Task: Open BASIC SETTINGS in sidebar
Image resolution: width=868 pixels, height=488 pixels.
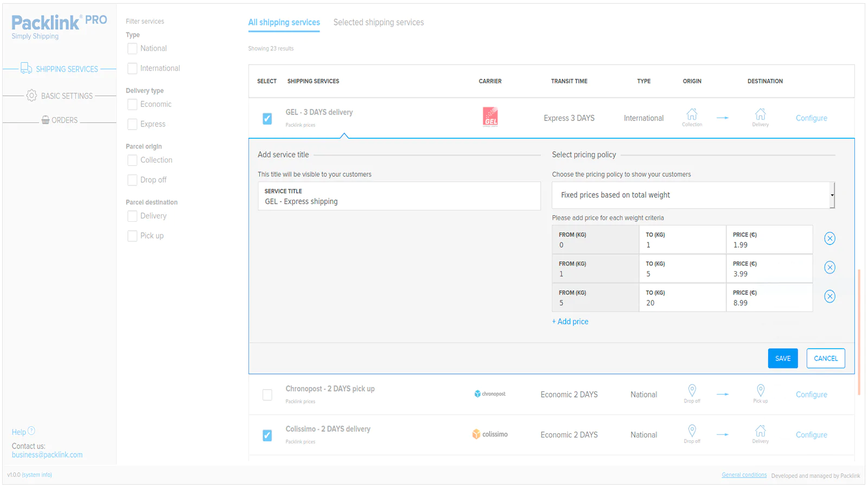Action: (x=67, y=96)
